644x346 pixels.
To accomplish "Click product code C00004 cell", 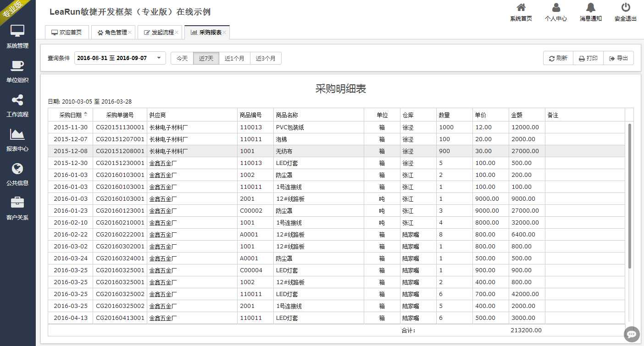I will click(255, 270).
